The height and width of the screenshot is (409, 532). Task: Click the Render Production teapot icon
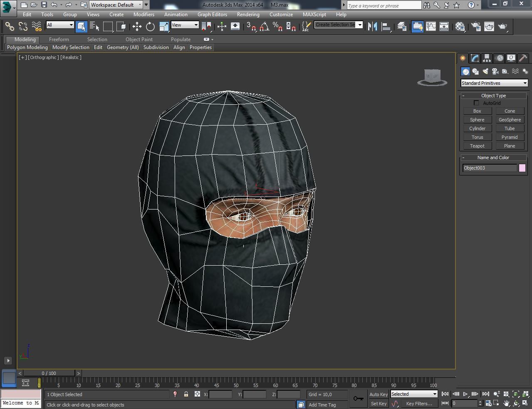[x=503, y=27]
